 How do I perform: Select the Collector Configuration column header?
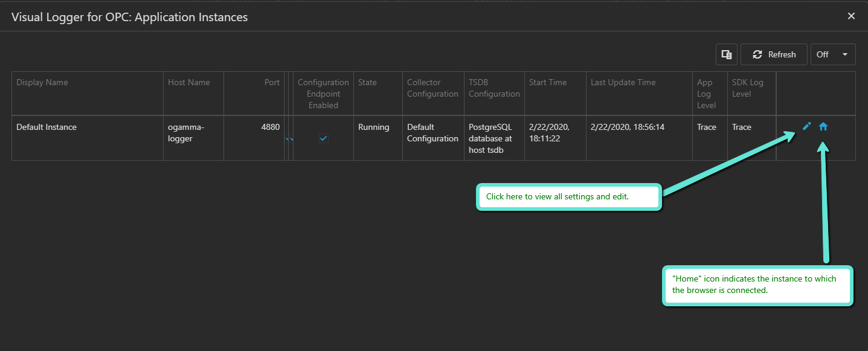[x=432, y=88]
